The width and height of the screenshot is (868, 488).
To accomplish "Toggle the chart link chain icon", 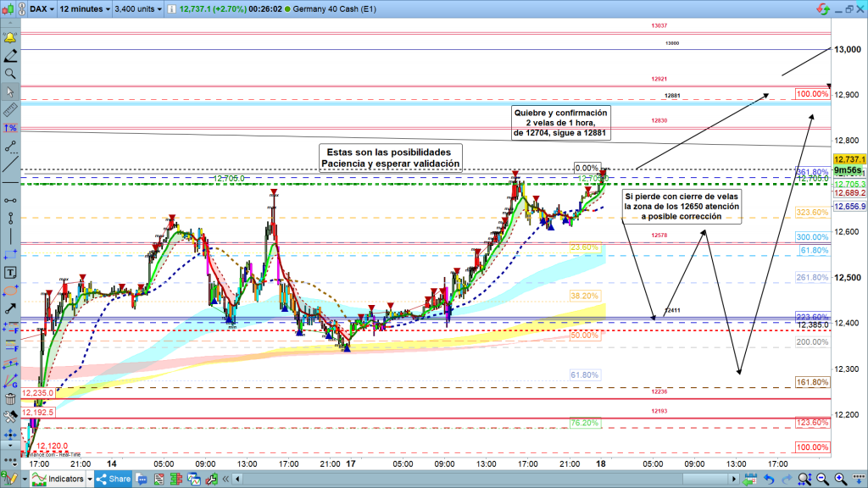I will [23, 9].
